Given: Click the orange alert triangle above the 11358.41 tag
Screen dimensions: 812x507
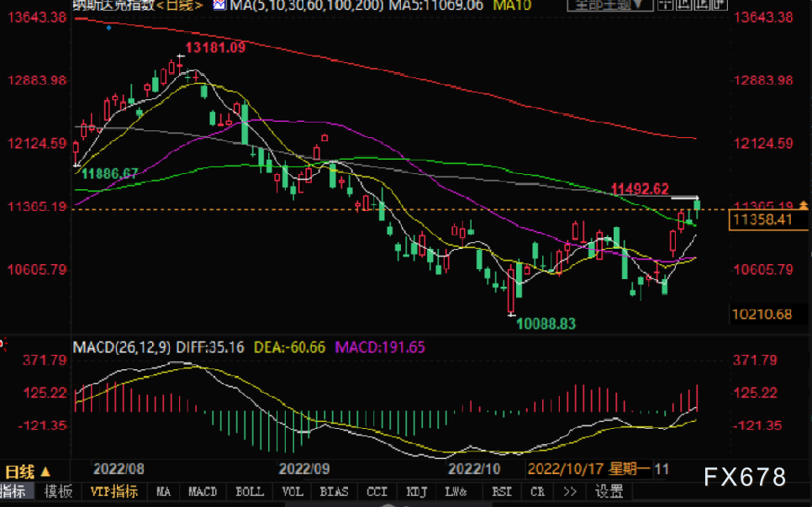Looking at the screenshot, I should (804, 206).
